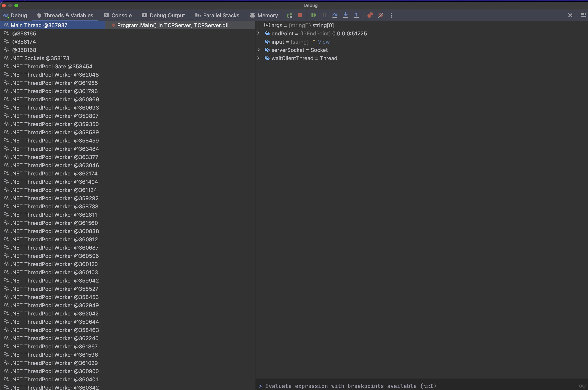Select .NET ThreadPool Worker @361985
The height and width of the screenshot is (390, 588).
52,83
